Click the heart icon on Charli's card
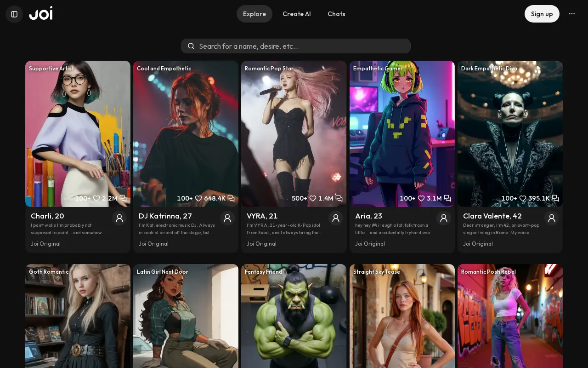 pyautogui.click(x=96, y=198)
